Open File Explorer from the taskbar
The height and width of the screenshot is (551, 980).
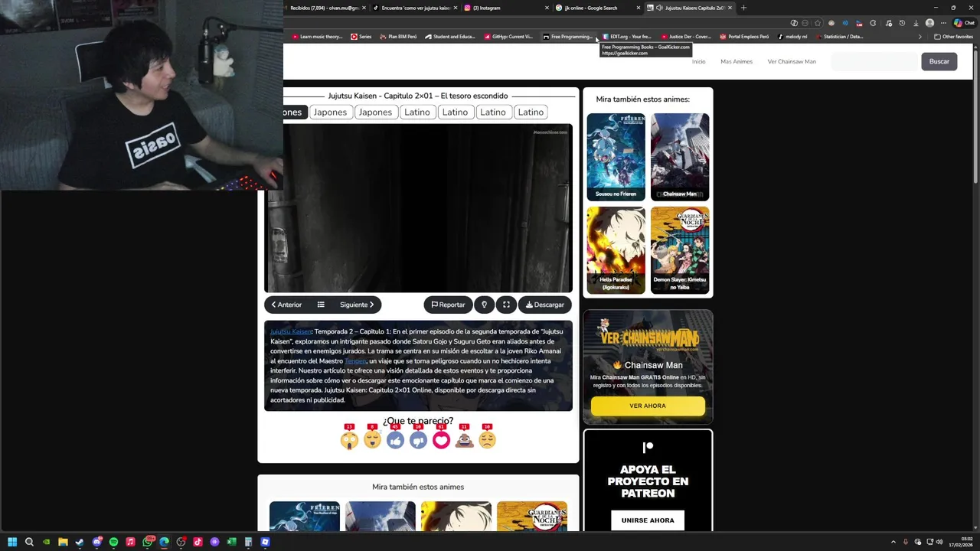tap(63, 542)
